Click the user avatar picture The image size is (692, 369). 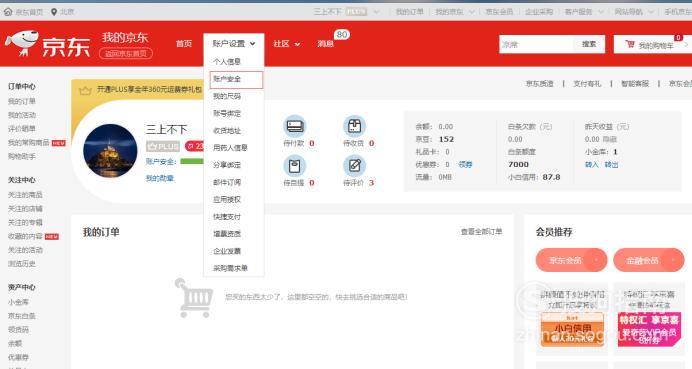click(110, 151)
